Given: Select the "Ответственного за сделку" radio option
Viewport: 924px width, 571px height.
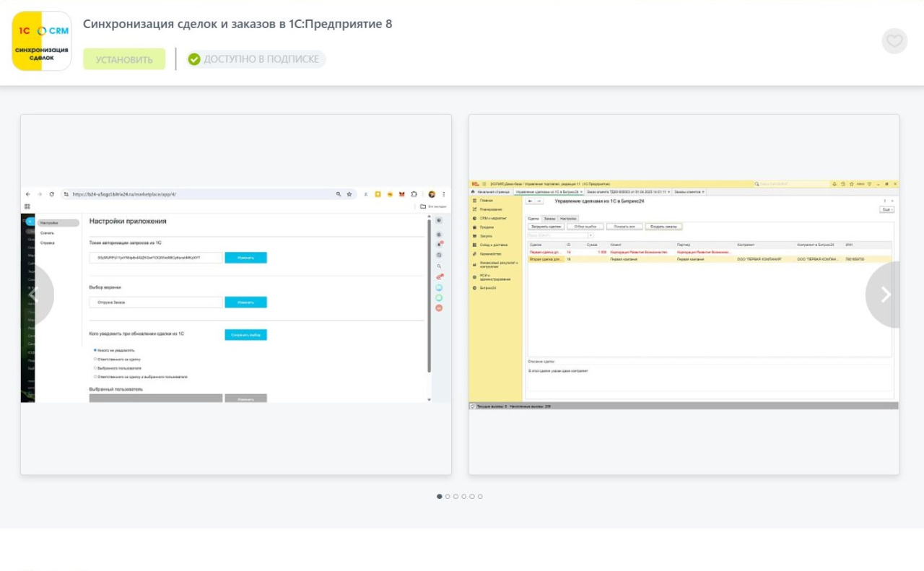Looking at the screenshot, I should click(x=95, y=359).
